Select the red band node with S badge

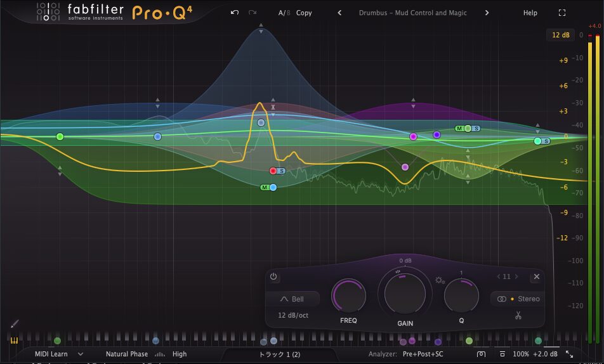pos(273,171)
